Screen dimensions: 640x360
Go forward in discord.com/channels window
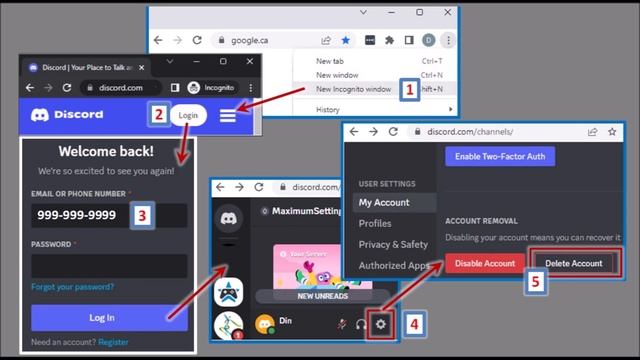[373, 131]
